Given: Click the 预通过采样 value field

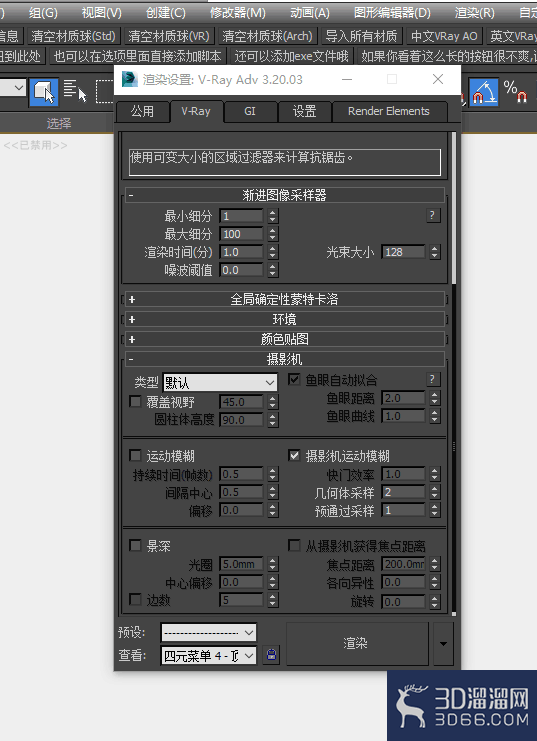Looking at the screenshot, I should (403, 510).
